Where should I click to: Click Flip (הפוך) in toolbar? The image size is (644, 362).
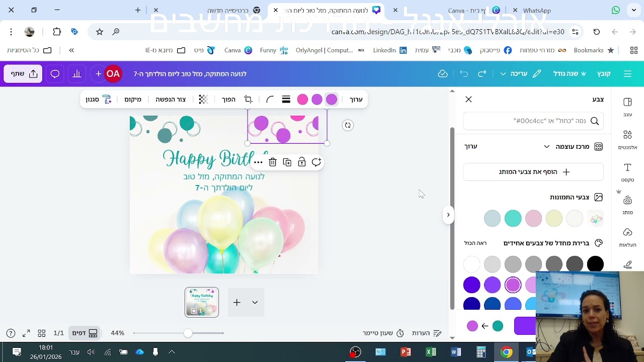tap(229, 100)
